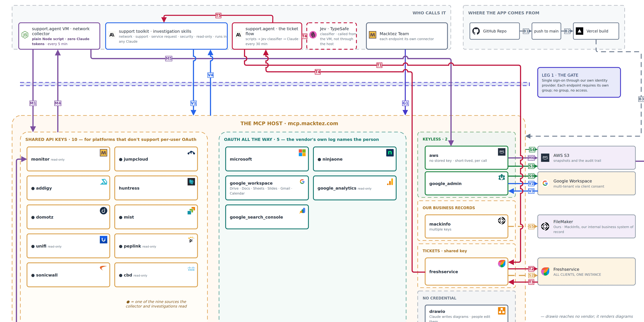The image size is (644, 322).
Task: Click the OUR BUSINESS RECORDS heading
Action: (x=449, y=208)
